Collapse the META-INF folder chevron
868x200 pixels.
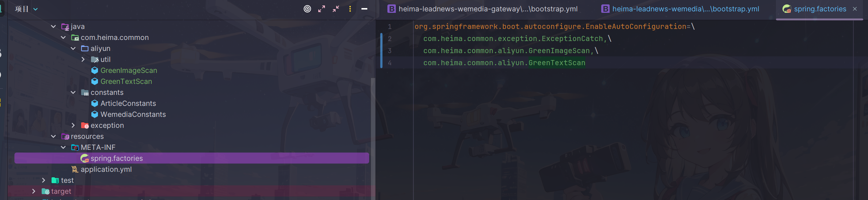[63, 147]
